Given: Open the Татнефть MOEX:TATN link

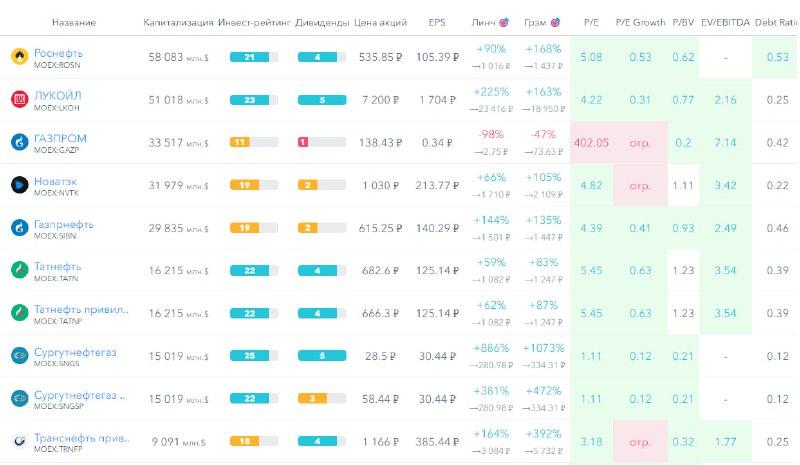Looking at the screenshot, I should pos(57,266).
